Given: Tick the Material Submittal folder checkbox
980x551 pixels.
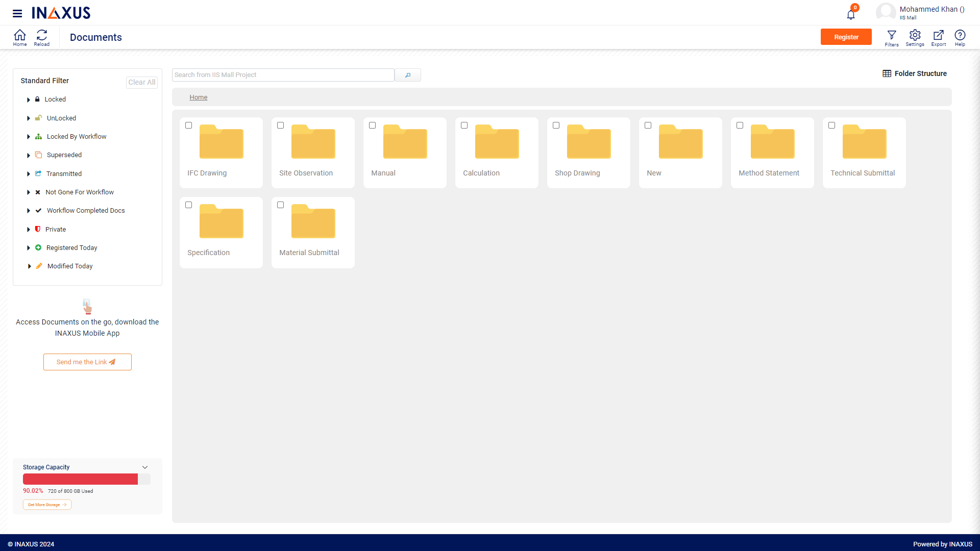Looking at the screenshot, I should point(281,205).
